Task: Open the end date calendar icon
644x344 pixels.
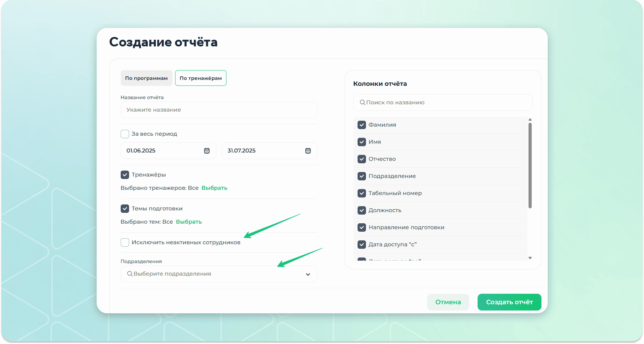Action: (x=308, y=151)
